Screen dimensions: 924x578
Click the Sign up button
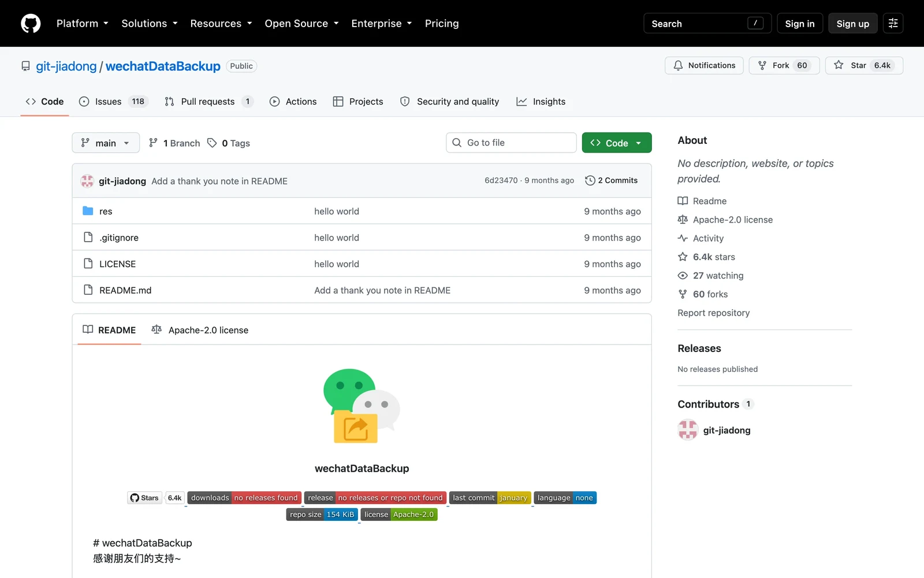[x=853, y=24]
